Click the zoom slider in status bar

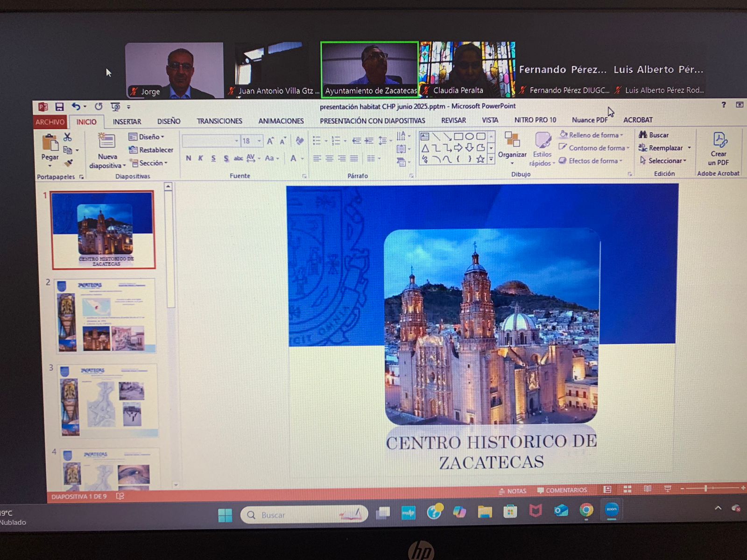(x=705, y=488)
